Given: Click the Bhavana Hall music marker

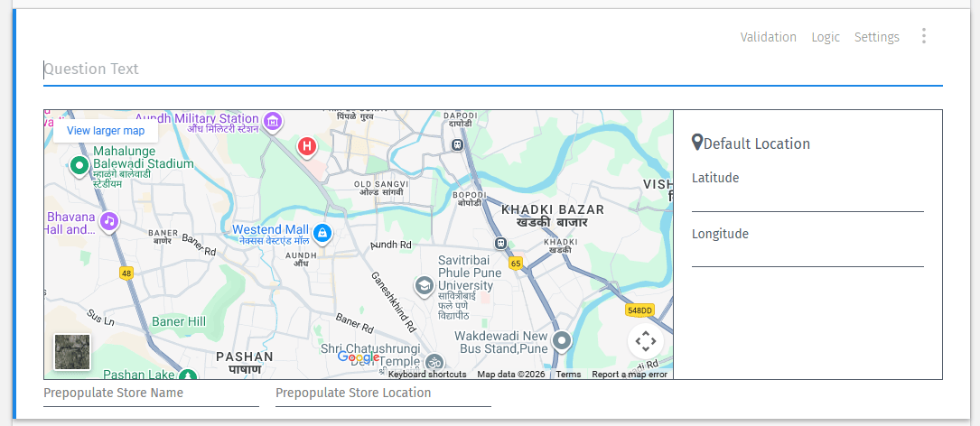Looking at the screenshot, I should tap(109, 220).
